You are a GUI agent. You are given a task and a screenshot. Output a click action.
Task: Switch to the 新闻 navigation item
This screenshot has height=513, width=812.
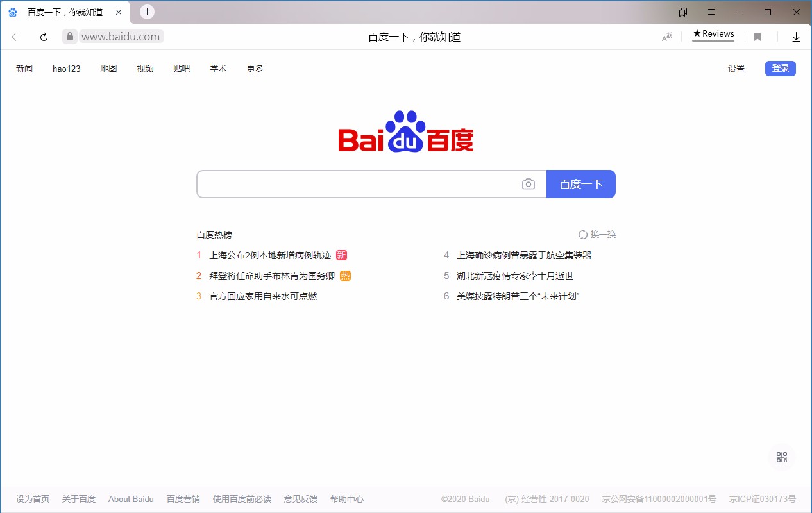pos(24,69)
